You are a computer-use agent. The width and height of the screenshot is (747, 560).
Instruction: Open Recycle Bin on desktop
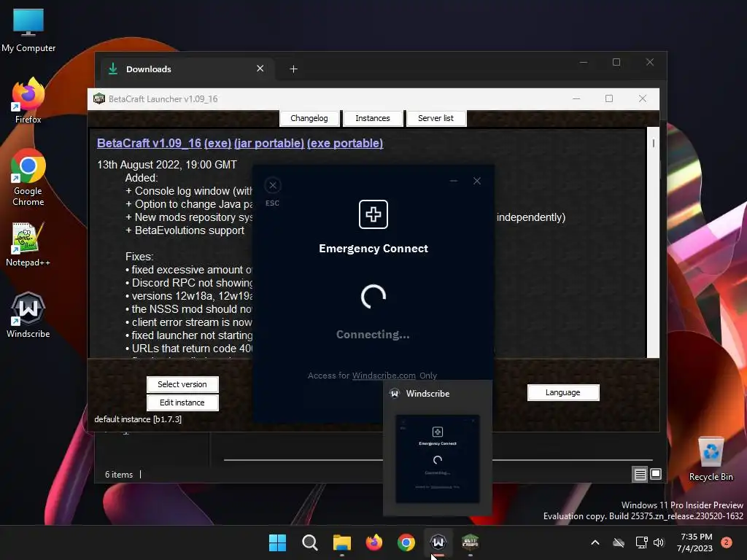[711, 459]
